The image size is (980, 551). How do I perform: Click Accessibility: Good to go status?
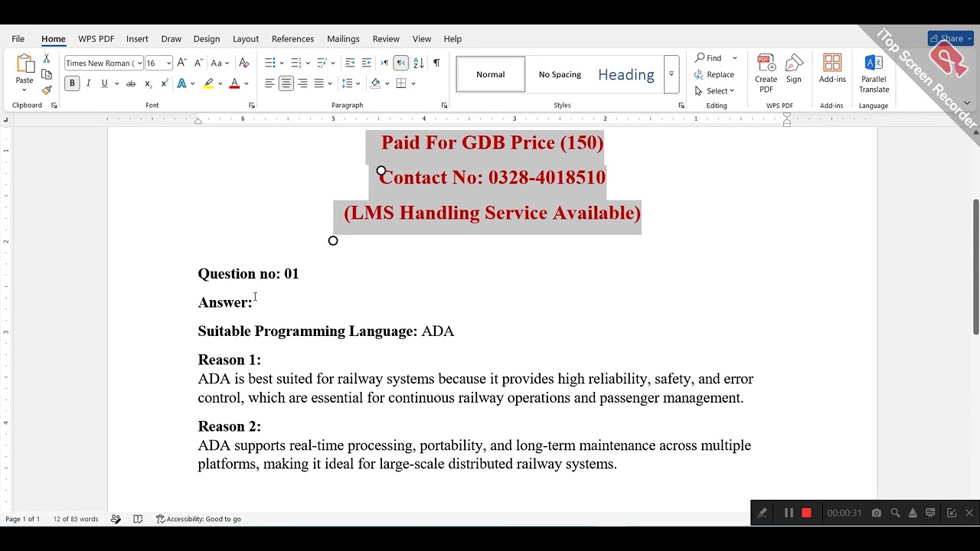[198, 519]
